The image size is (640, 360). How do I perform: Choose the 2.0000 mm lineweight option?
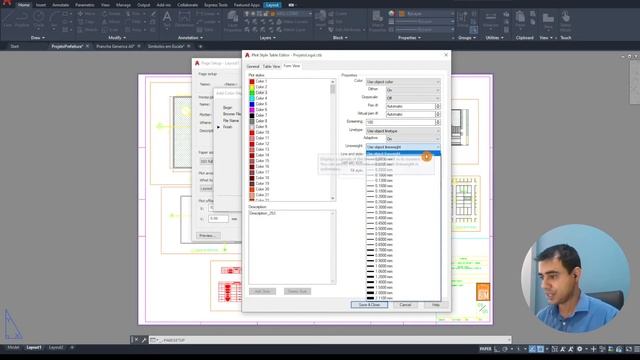[x=380, y=293]
